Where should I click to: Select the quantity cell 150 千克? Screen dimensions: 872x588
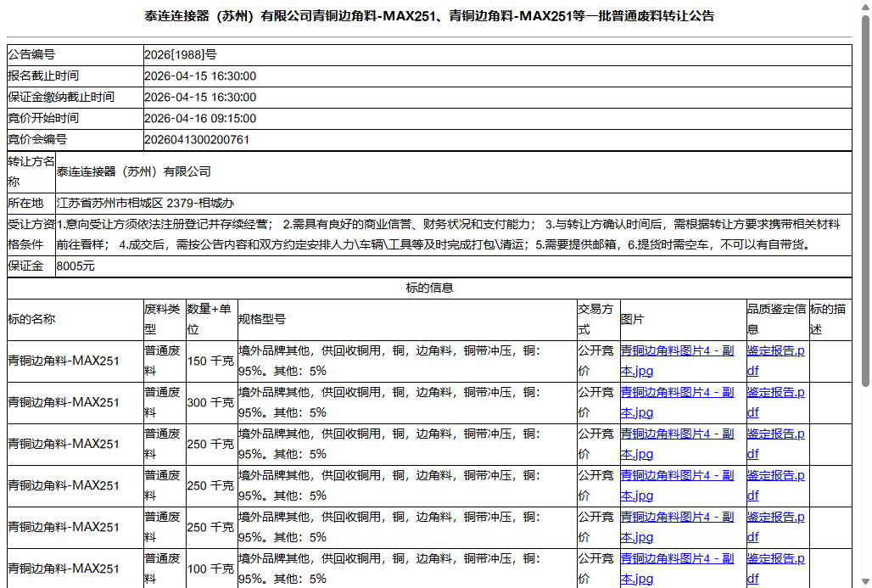pos(211,361)
